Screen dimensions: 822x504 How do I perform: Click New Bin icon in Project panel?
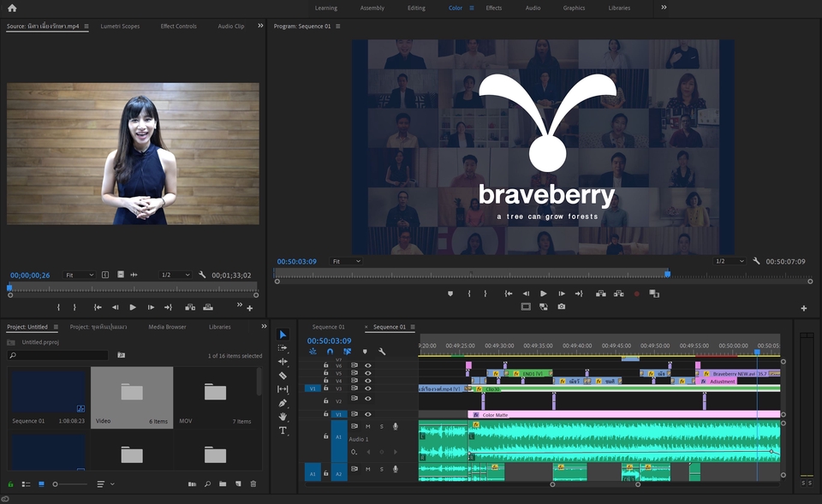[223, 483]
